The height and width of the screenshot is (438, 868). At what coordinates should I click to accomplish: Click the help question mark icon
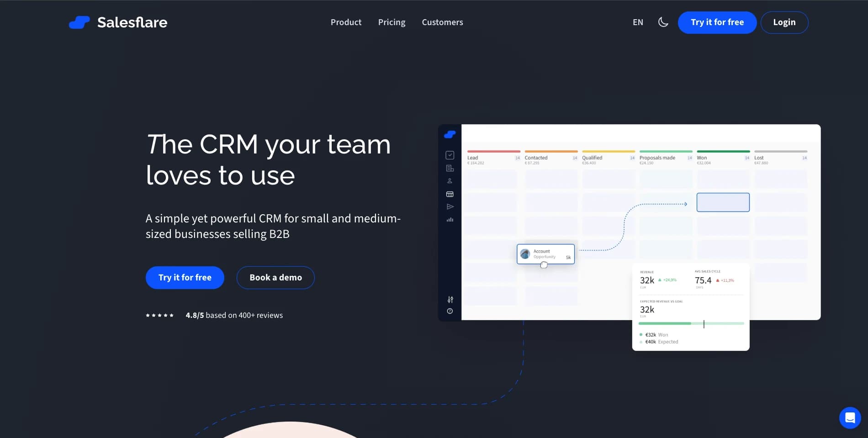(x=450, y=311)
